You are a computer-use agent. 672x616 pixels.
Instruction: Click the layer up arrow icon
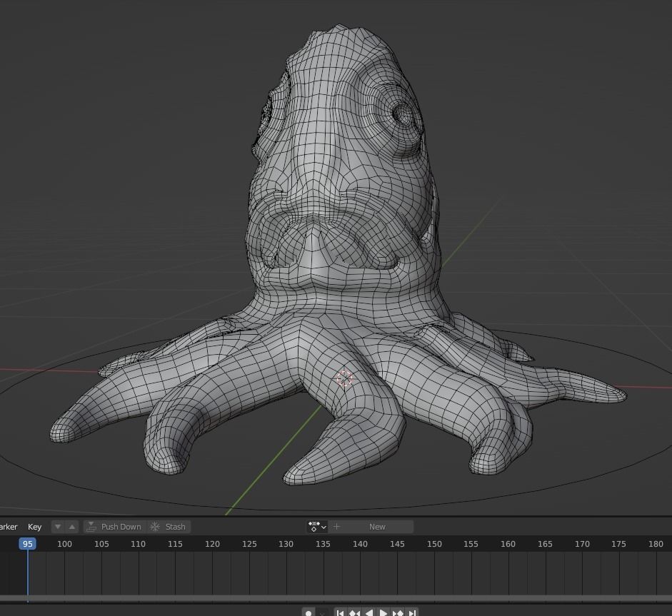coord(72,527)
